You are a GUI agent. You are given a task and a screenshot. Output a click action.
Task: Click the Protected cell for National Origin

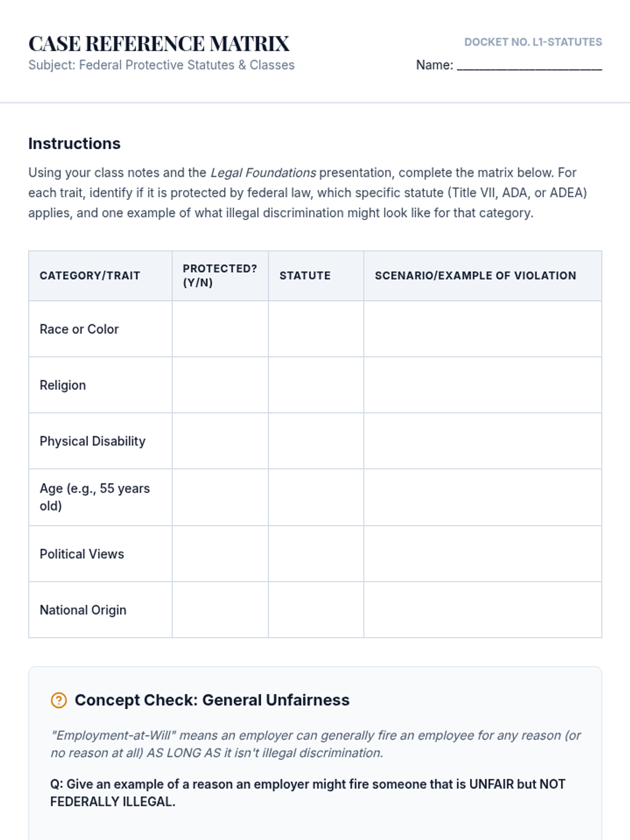click(x=220, y=610)
